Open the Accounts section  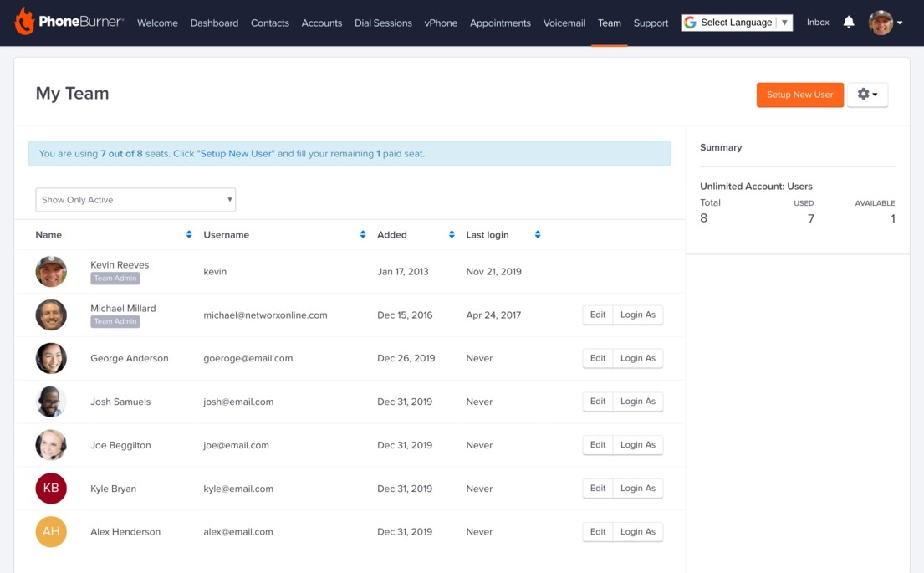[322, 23]
